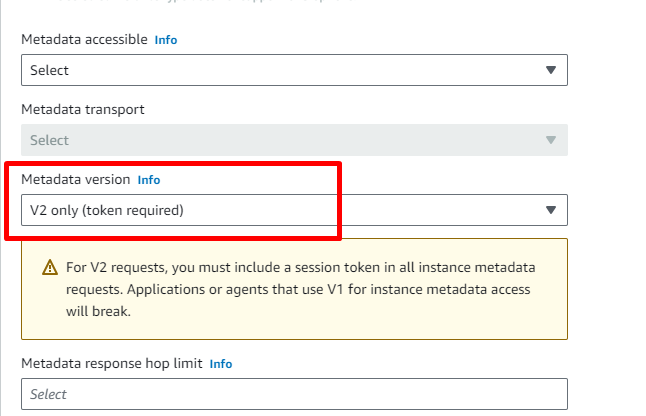Click the Metadata version label
This screenshot has width=646, height=416.
point(75,180)
